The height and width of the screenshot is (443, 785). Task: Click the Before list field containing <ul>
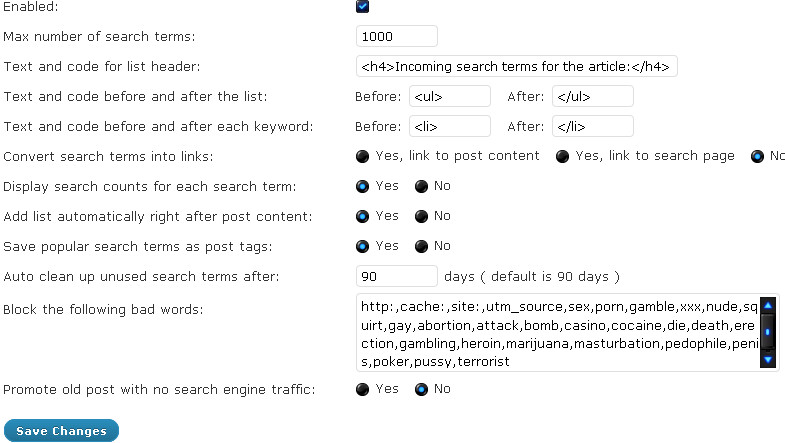450,97
